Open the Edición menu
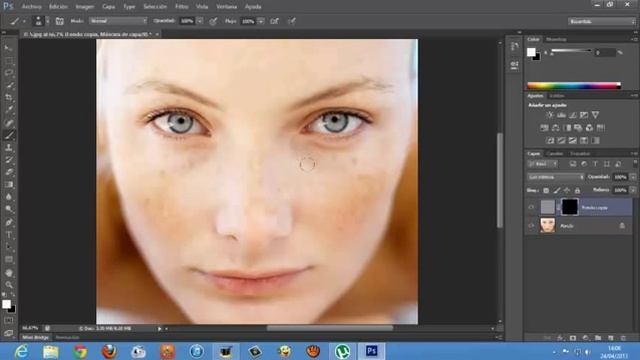Screen dimensions: 640x360 coord(58,7)
